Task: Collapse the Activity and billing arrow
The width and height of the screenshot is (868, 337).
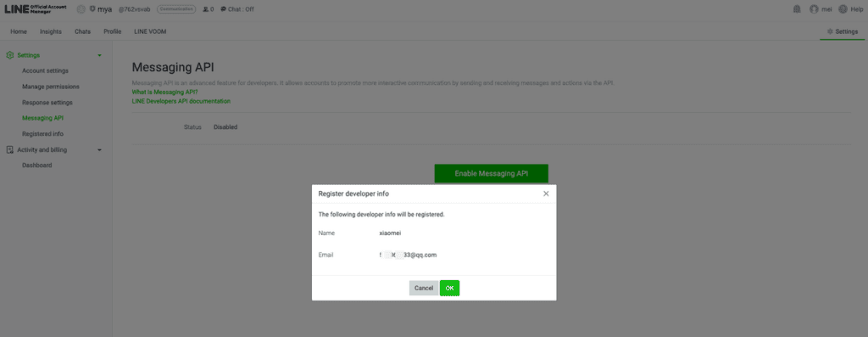Action: pyautogui.click(x=100, y=149)
